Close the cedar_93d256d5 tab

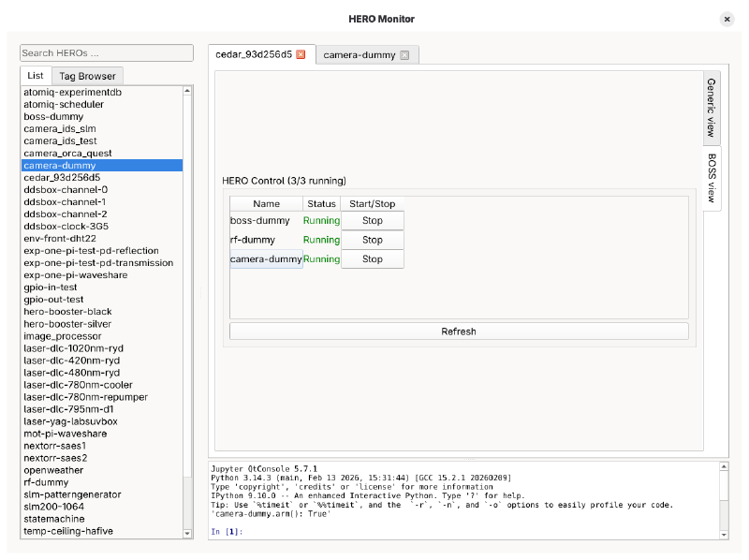[x=301, y=55]
